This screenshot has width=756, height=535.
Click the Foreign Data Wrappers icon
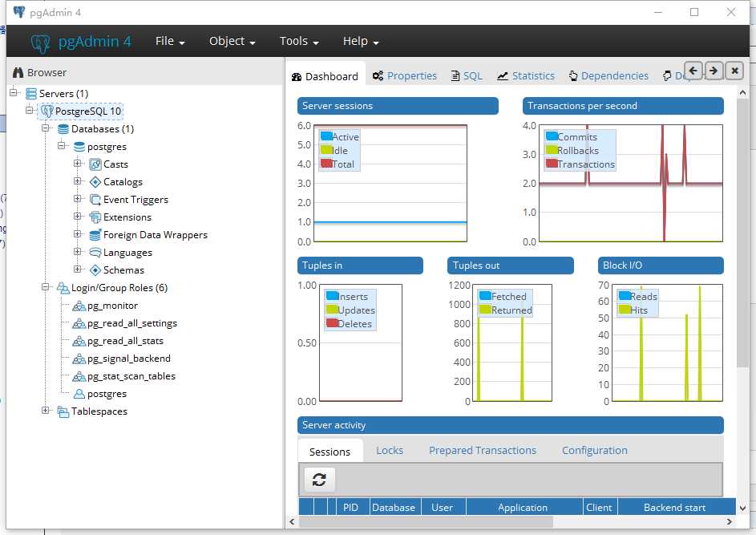tap(95, 235)
